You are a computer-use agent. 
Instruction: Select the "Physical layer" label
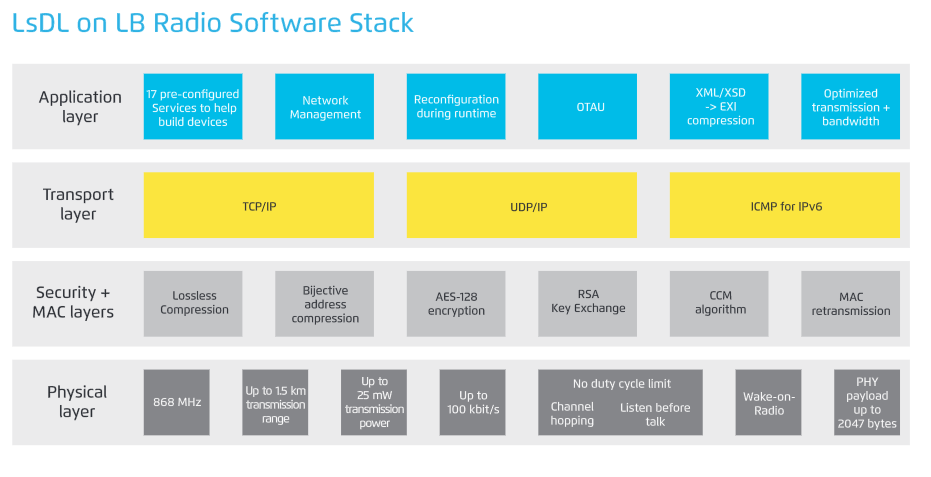pyautogui.click(x=77, y=402)
